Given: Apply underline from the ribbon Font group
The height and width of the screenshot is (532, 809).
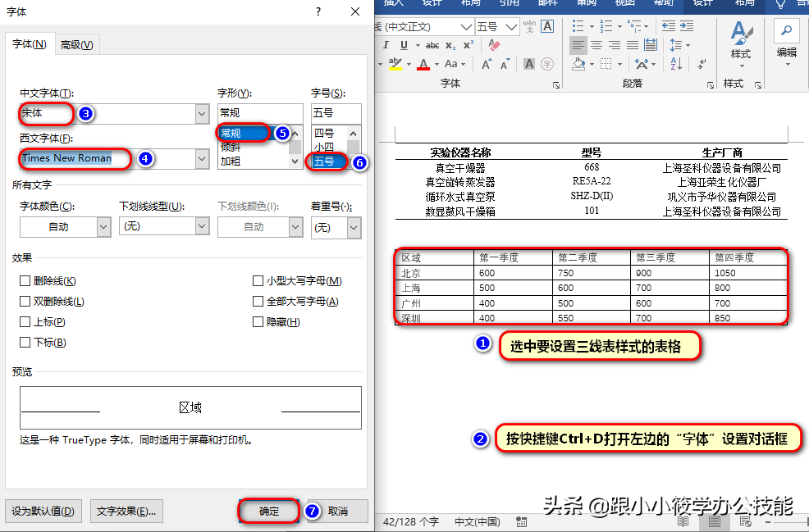Looking at the screenshot, I should click(x=404, y=45).
